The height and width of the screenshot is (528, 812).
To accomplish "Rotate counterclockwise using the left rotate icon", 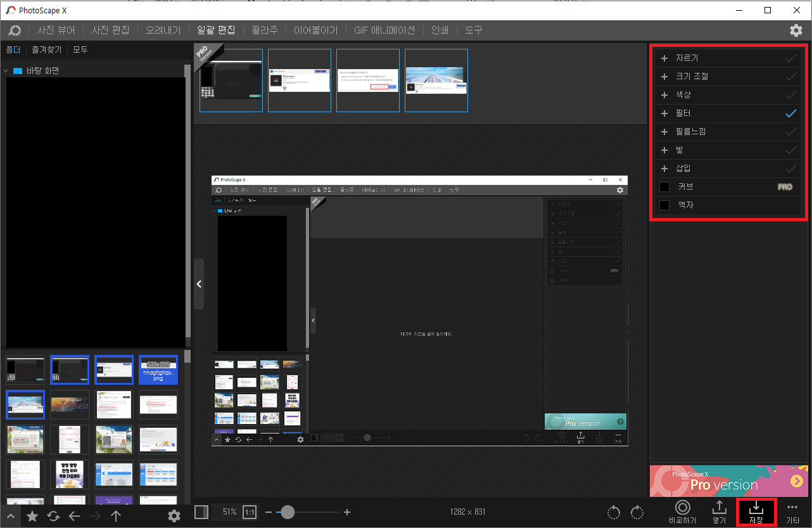I will pyautogui.click(x=613, y=512).
